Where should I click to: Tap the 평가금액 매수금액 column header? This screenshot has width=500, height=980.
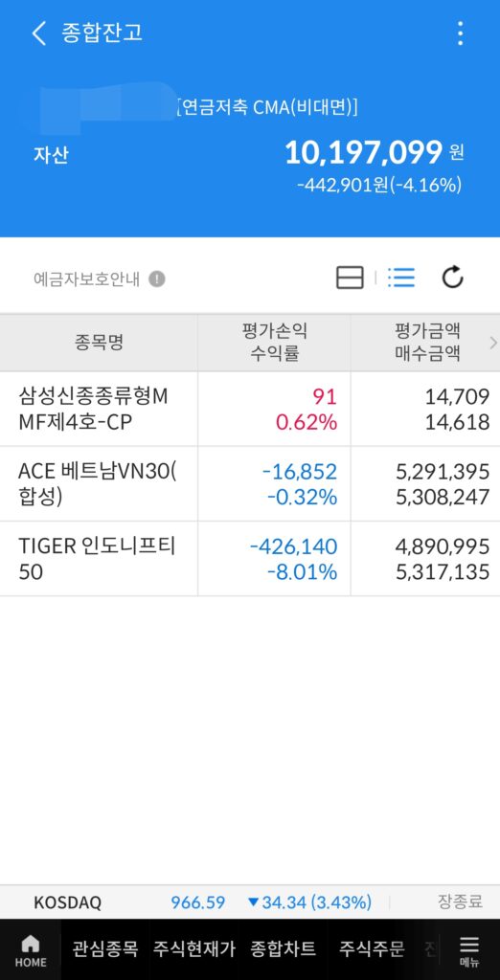(425, 343)
